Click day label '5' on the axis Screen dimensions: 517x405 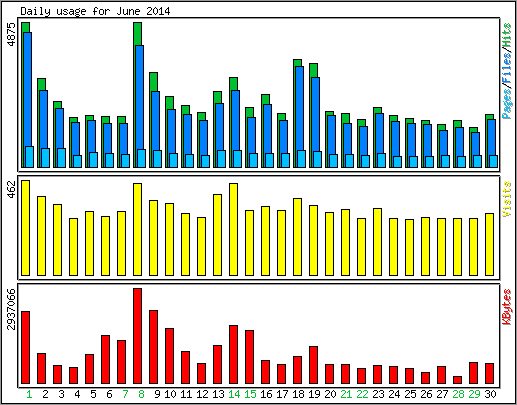(93, 394)
